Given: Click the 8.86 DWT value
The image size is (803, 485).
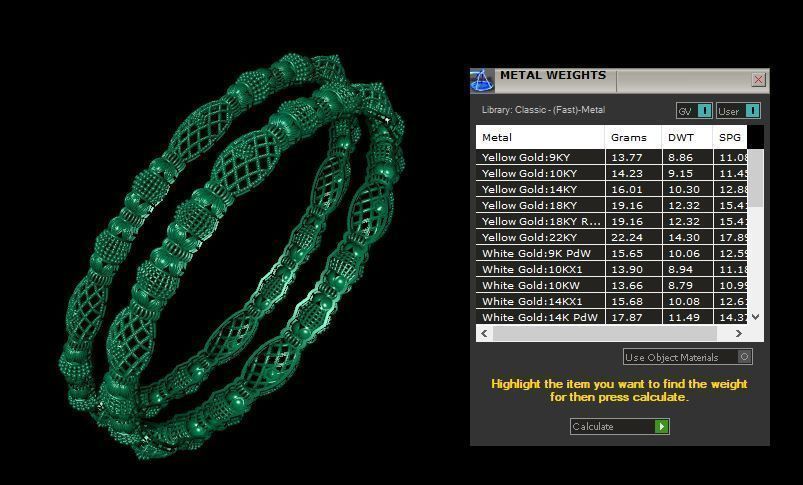Looking at the screenshot, I should point(681,157).
